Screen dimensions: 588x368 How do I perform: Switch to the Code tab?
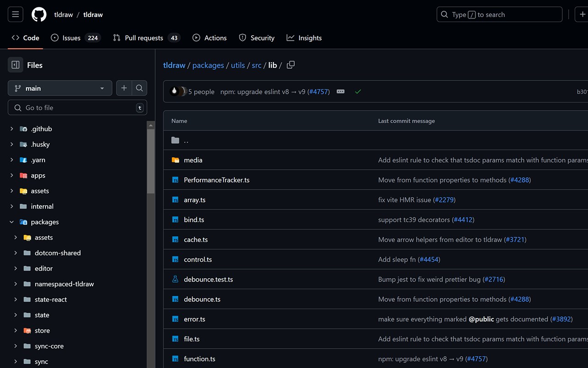pos(25,38)
